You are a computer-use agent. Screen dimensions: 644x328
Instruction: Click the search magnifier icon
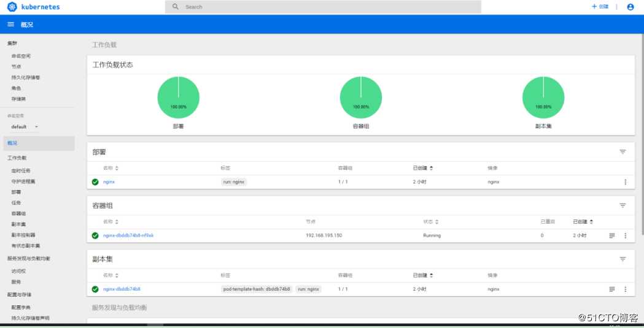click(176, 7)
